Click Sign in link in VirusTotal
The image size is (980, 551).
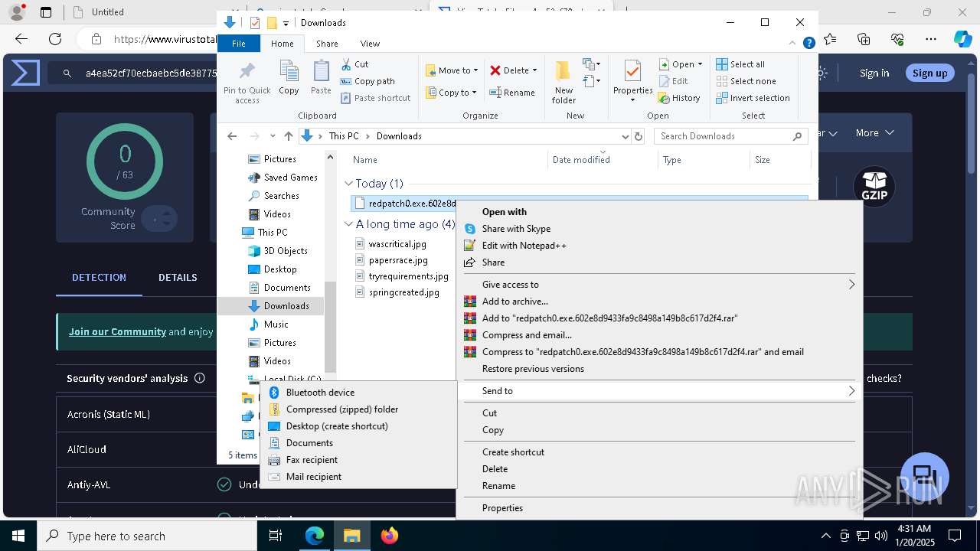(874, 73)
